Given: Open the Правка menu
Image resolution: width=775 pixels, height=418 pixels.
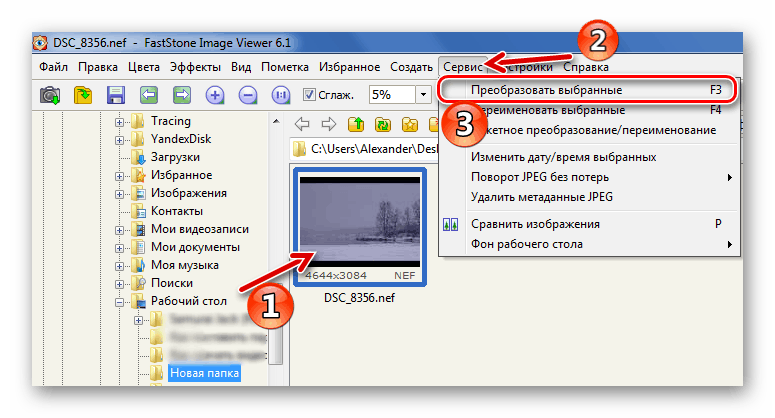Looking at the screenshot, I should pyautogui.click(x=98, y=67).
